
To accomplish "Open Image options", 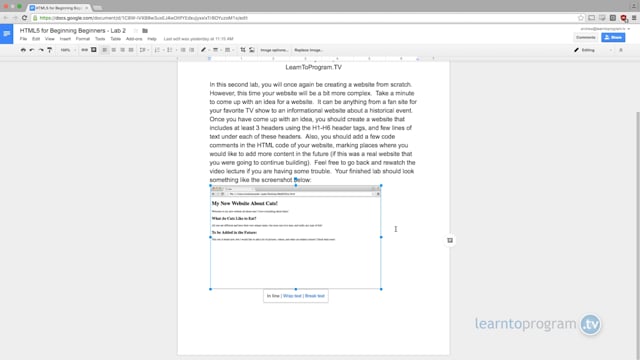I will pyautogui.click(x=274, y=50).
